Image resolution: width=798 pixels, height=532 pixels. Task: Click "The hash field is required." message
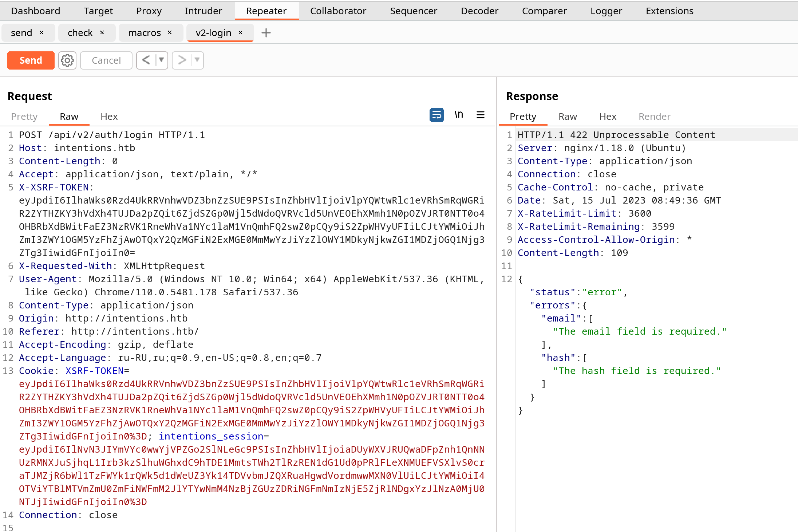tap(637, 371)
